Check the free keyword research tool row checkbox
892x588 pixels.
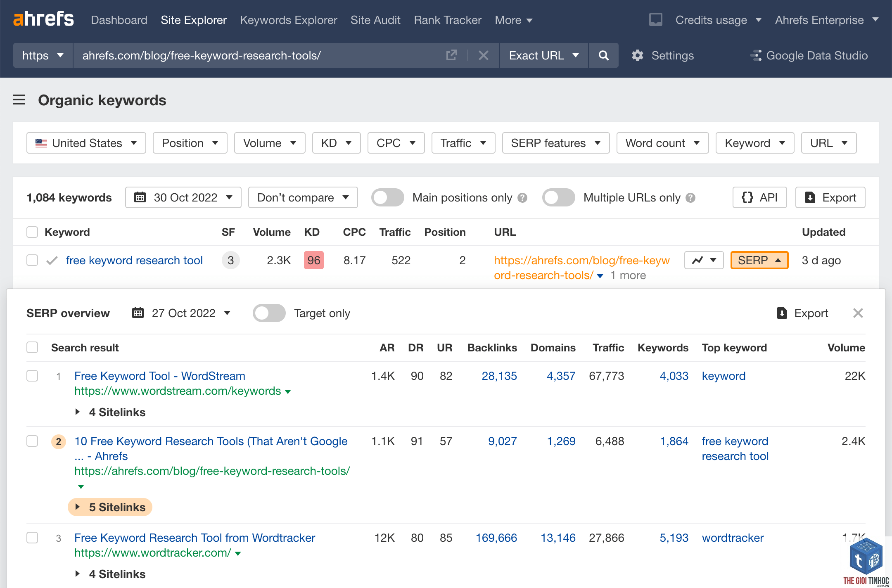(32, 260)
